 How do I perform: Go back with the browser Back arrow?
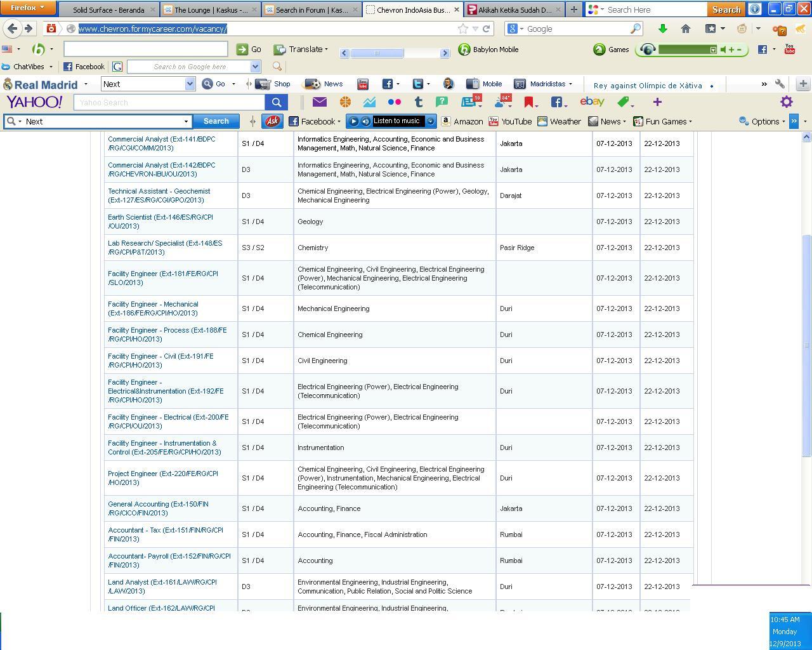coord(12,29)
